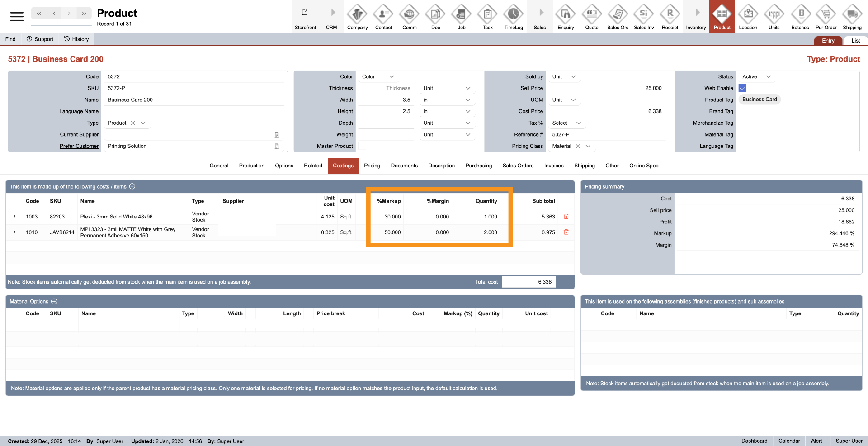Open the Batches module icon
This screenshot has height=446, width=868.
point(800,16)
